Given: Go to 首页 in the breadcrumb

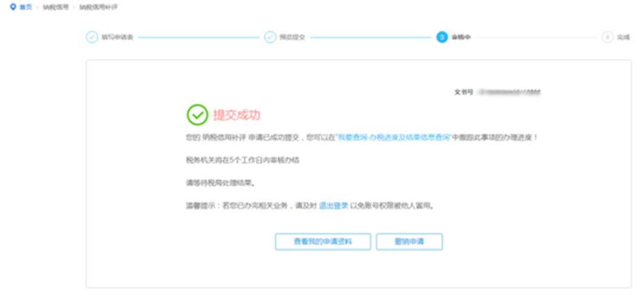Looking at the screenshot, I should pos(26,7).
